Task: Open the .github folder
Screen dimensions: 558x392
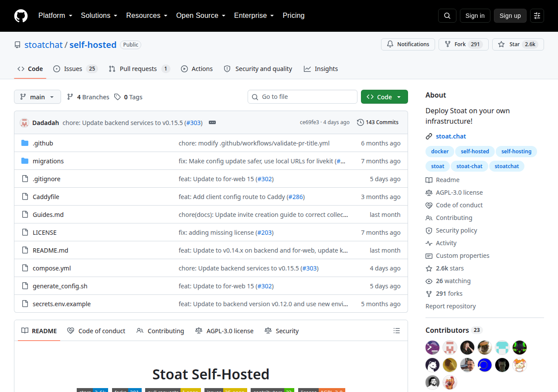Action: pos(43,143)
